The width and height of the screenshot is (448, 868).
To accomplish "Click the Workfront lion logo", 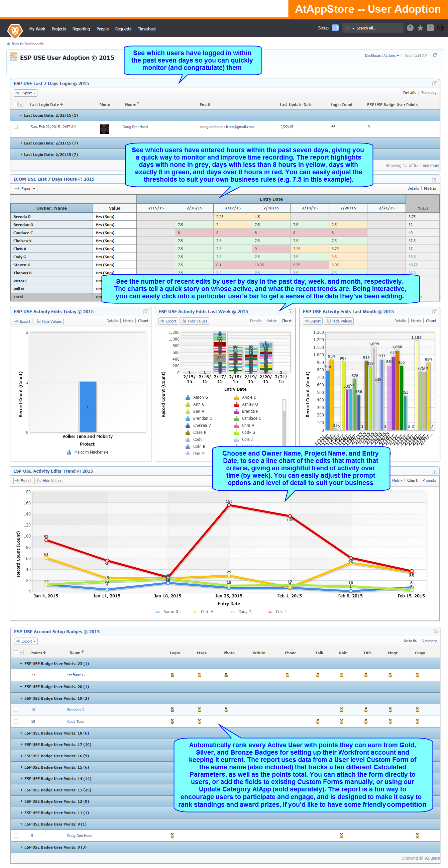I will point(15,30).
